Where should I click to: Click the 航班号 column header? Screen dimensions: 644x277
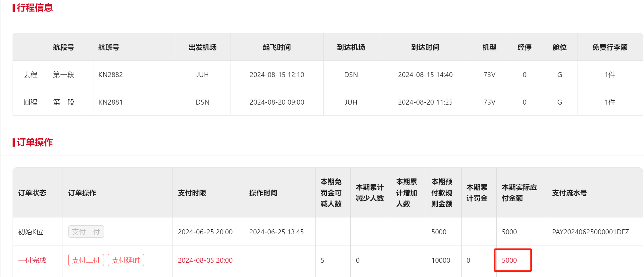[x=109, y=47]
